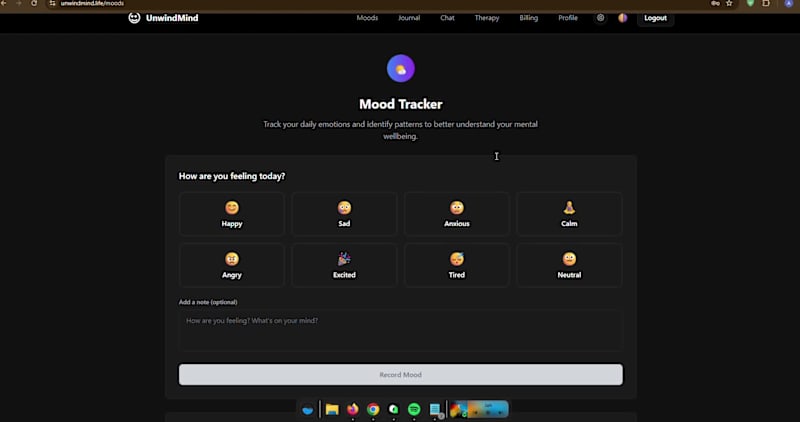Navigate to the Therapy page

point(487,18)
